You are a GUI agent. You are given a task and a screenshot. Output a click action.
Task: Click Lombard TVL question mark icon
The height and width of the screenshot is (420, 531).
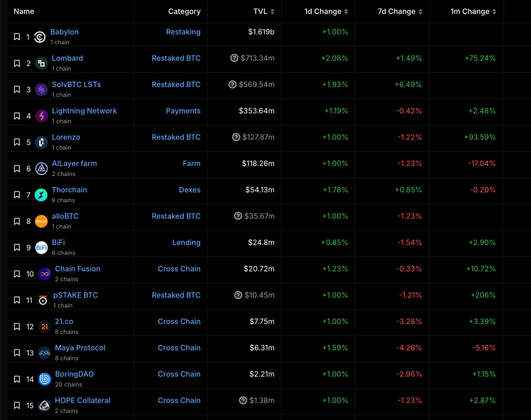tap(234, 58)
